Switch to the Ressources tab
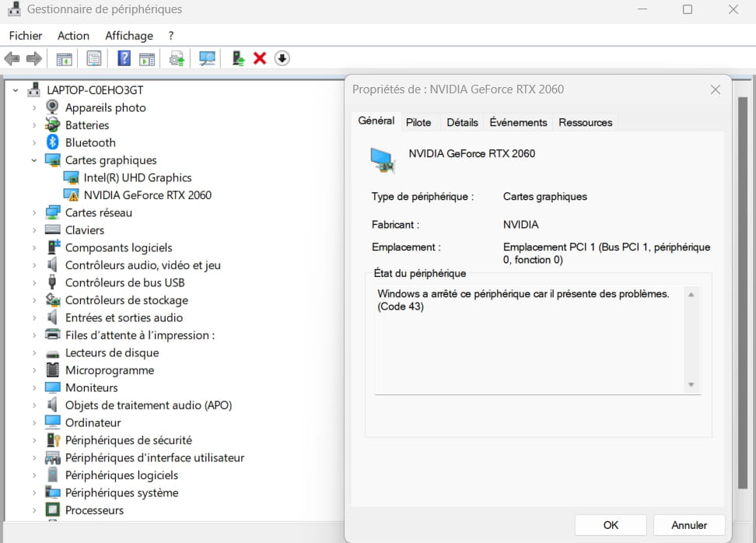 point(586,122)
